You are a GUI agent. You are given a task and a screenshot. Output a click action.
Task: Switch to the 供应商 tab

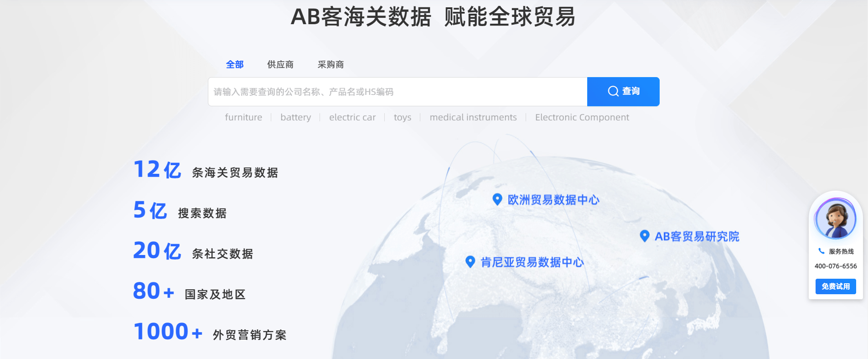coord(280,65)
